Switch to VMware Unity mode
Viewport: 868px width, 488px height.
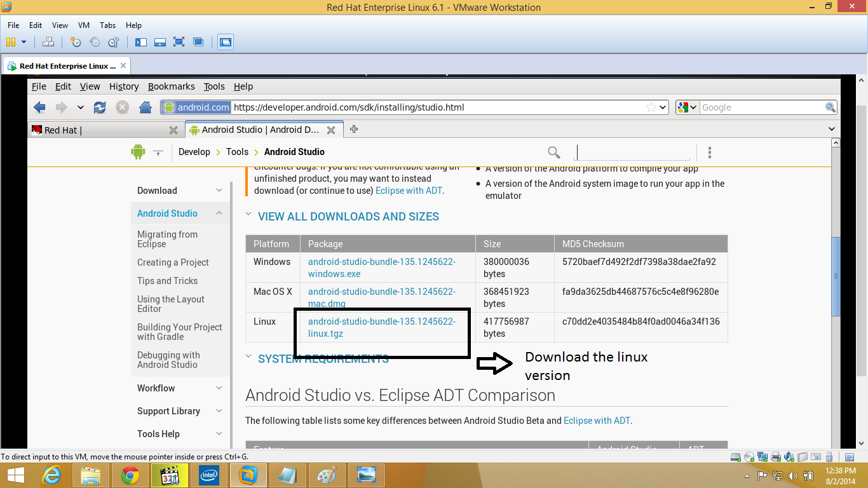coord(198,42)
